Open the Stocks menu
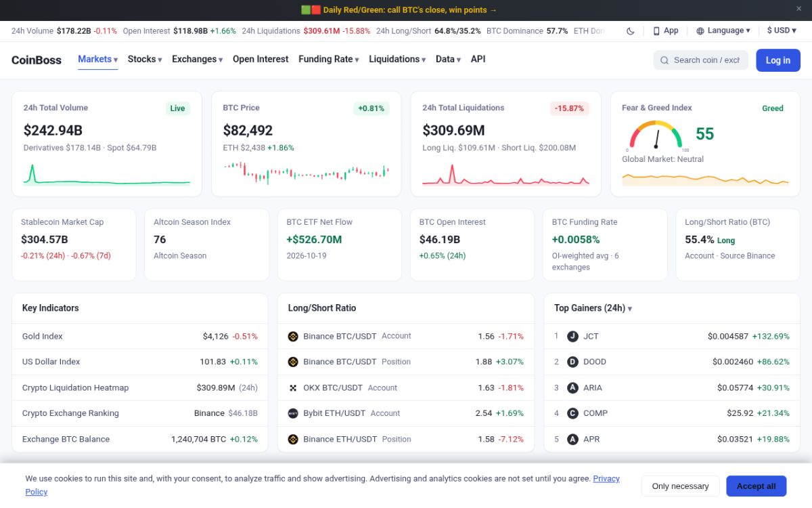812x508 pixels. pyautogui.click(x=145, y=60)
